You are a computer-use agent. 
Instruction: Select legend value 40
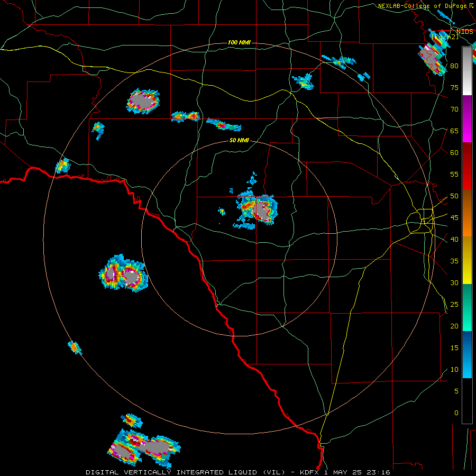click(x=454, y=239)
